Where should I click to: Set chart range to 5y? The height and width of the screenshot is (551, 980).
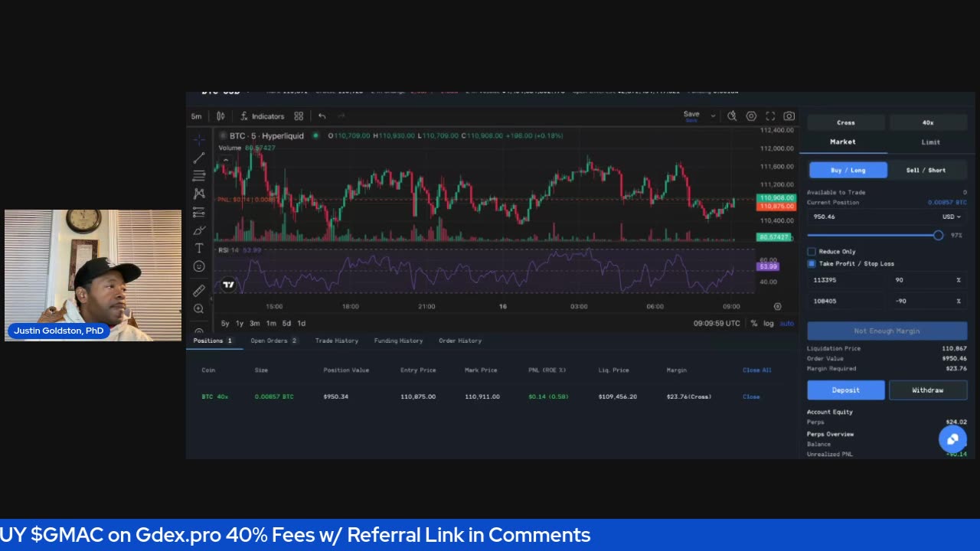[225, 324]
